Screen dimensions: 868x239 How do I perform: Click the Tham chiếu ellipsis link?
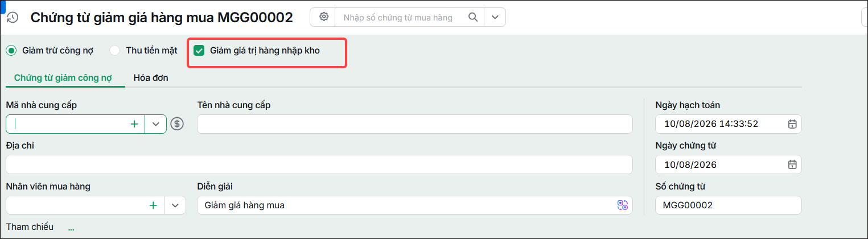pyautogui.click(x=71, y=228)
